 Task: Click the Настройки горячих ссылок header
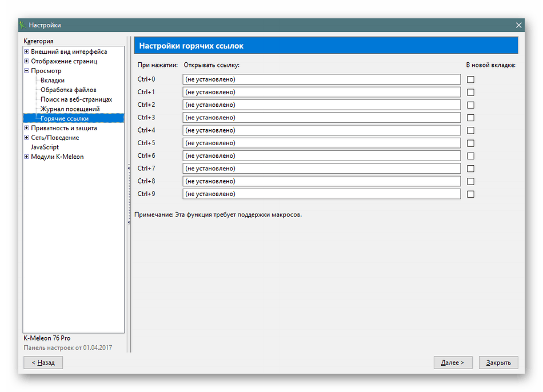[x=326, y=46]
